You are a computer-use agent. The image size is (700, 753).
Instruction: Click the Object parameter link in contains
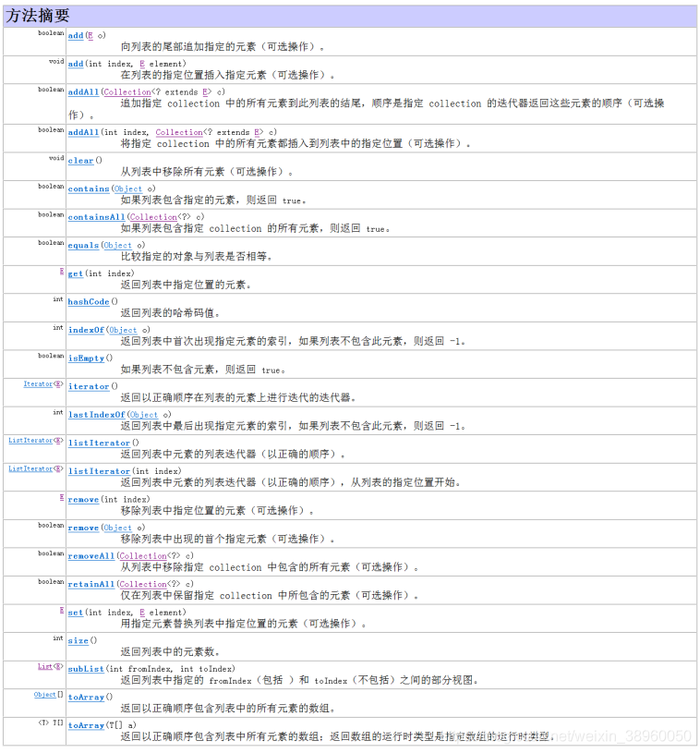tap(128, 189)
